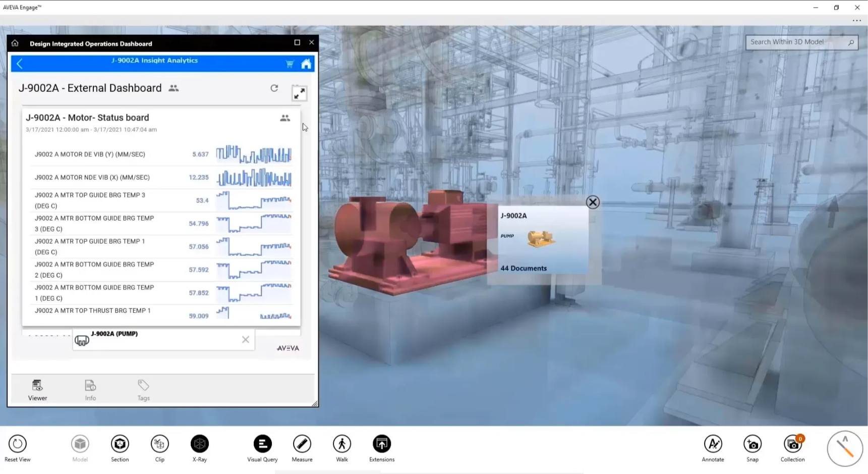Click the 5.637 vibration value
868x474 pixels.
(200, 154)
